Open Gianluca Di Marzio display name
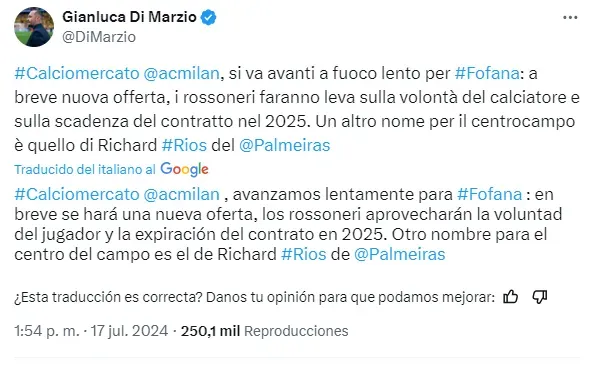Screen dimensions: 596x365 point(129,17)
